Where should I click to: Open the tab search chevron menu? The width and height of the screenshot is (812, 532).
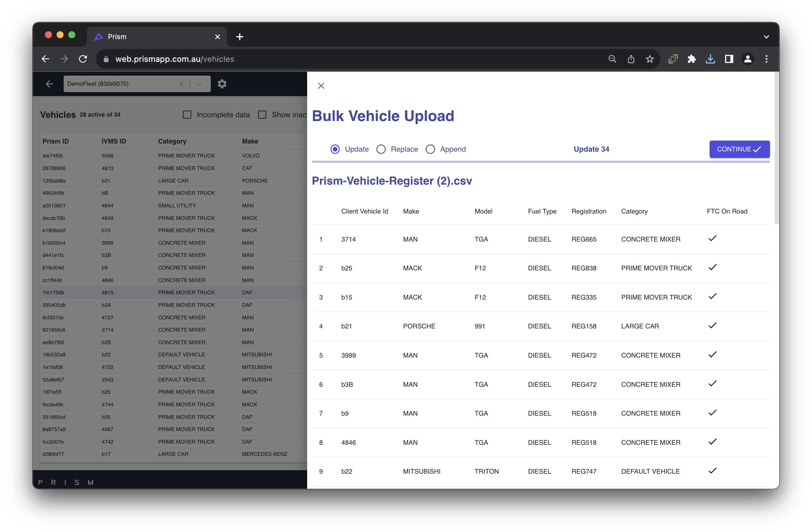tap(766, 37)
